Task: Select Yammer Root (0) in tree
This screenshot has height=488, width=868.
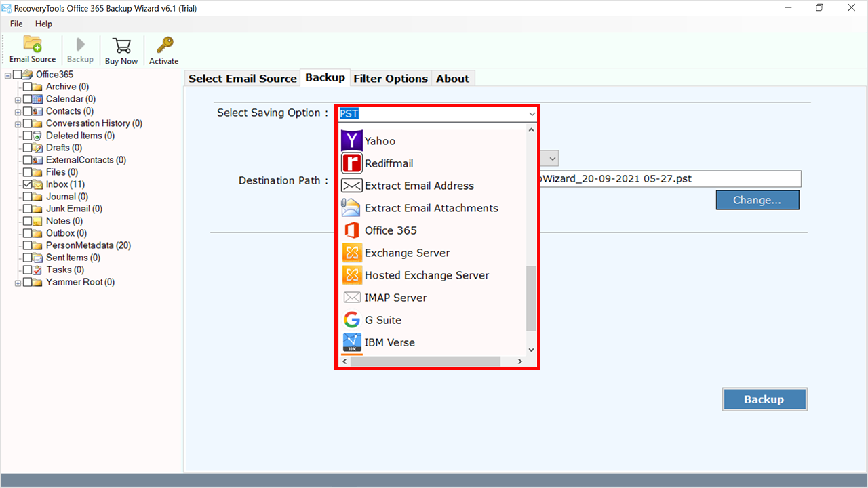Action: coord(80,282)
